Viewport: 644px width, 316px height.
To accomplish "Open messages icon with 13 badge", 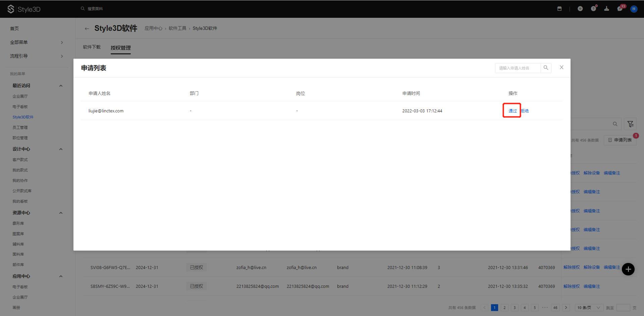I will (x=620, y=9).
